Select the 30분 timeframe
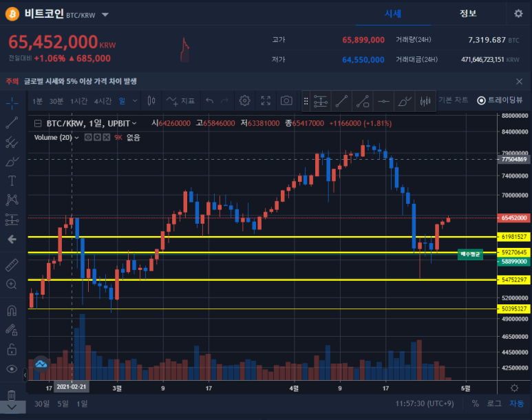 (x=56, y=101)
